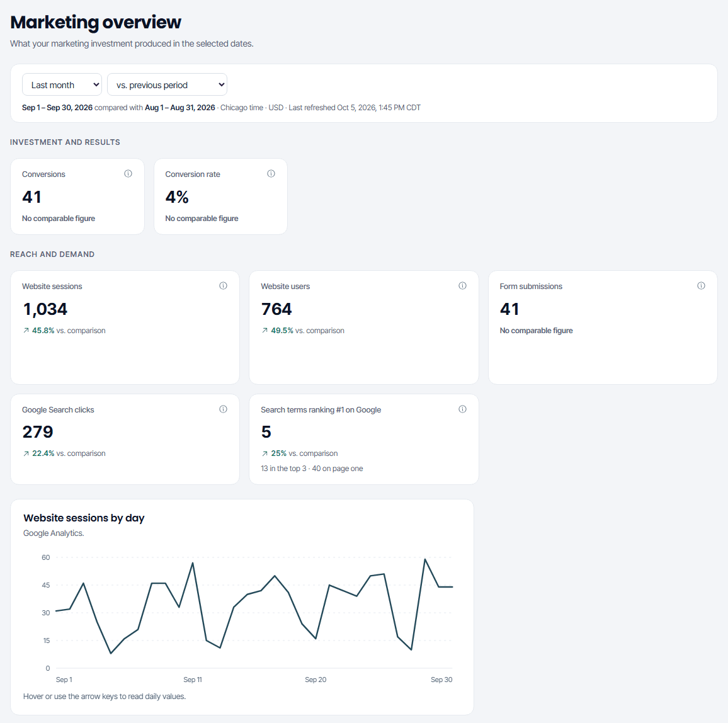Open the 'vs. previous period' comparison dropdown

(167, 84)
